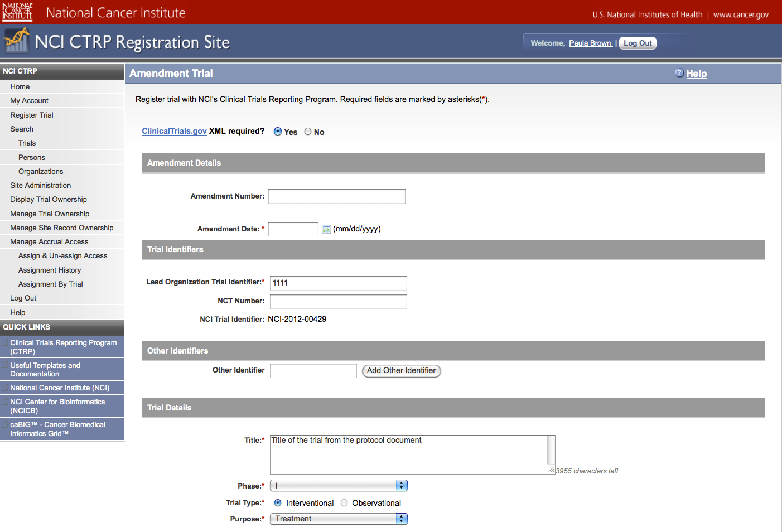Open Register Trial in sidebar menu

(x=32, y=115)
